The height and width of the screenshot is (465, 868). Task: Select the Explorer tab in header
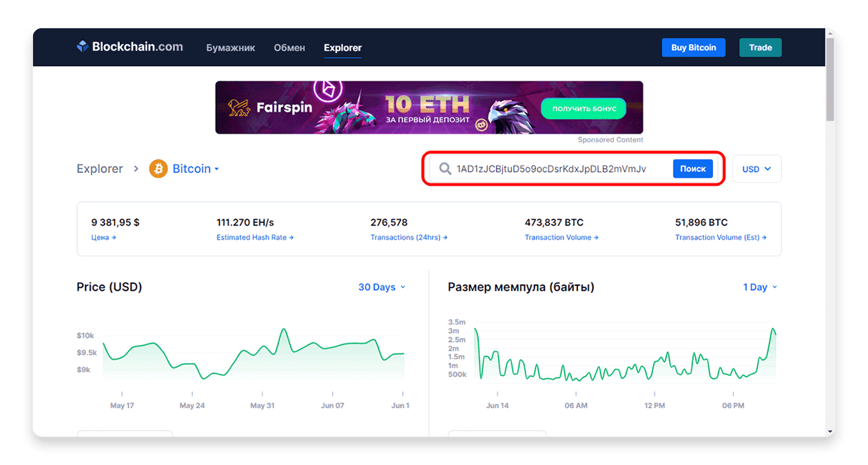343,48
